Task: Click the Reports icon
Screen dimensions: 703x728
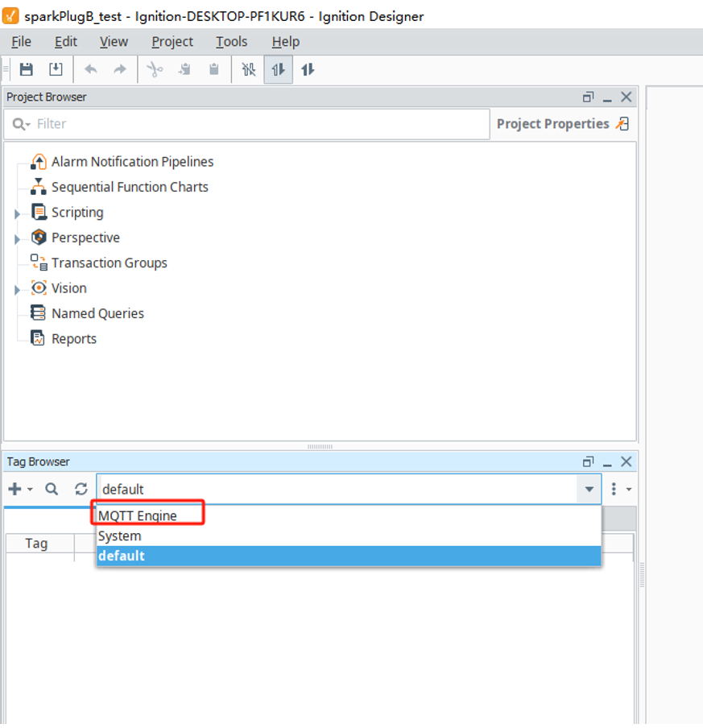Action: (38, 338)
